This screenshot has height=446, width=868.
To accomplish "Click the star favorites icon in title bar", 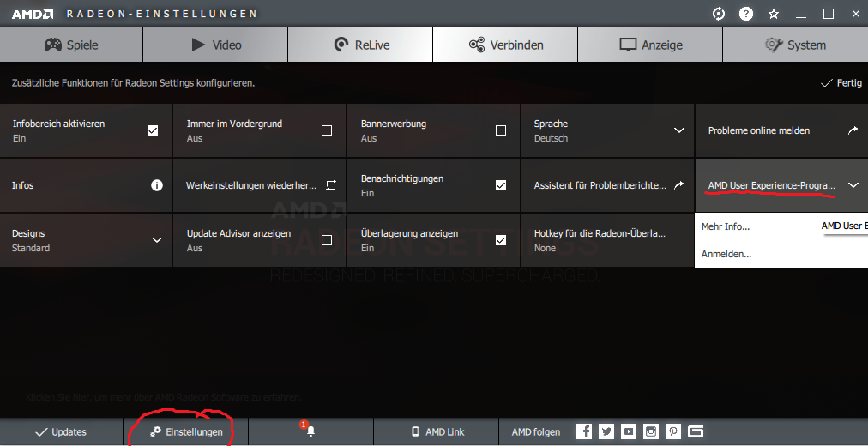I will tap(774, 14).
